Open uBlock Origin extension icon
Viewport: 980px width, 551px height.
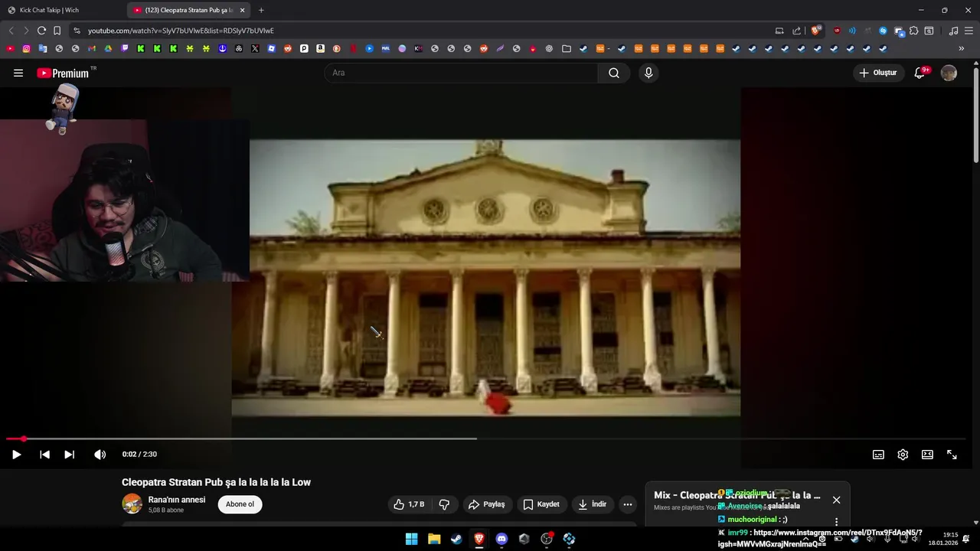837,31
